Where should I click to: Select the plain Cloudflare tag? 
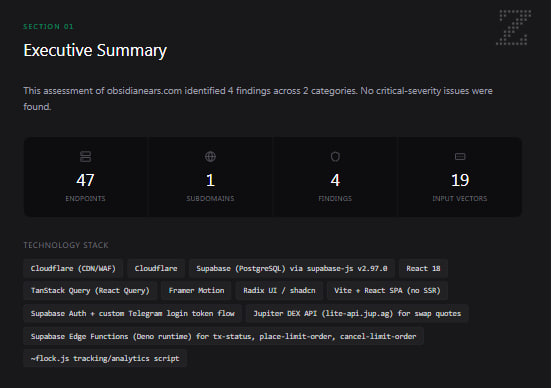click(x=156, y=269)
